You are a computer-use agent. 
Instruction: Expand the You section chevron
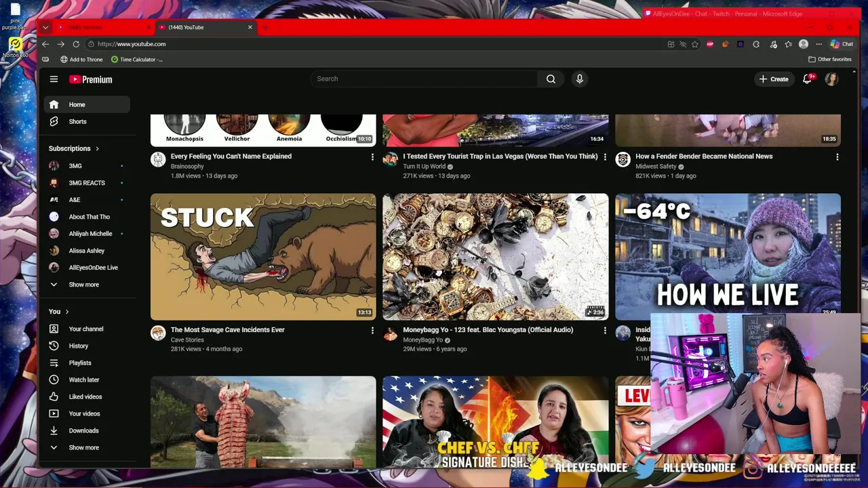pos(66,312)
